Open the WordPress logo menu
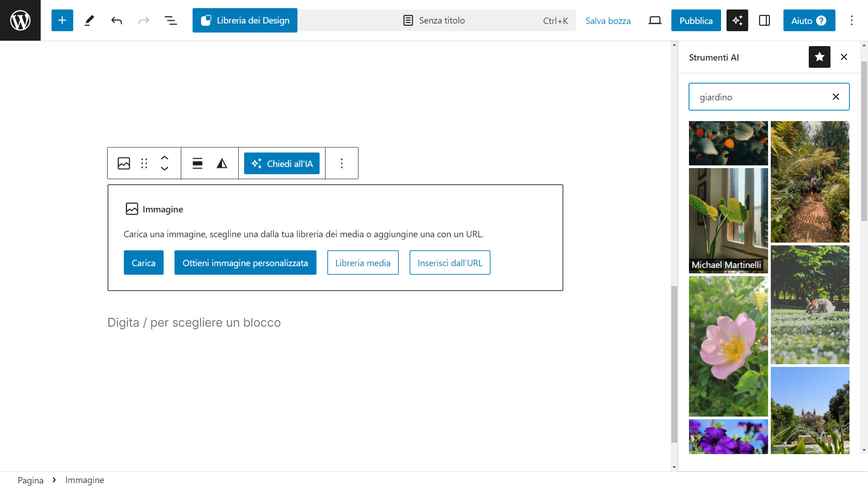The image size is (868, 488). [x=20, y=20]
